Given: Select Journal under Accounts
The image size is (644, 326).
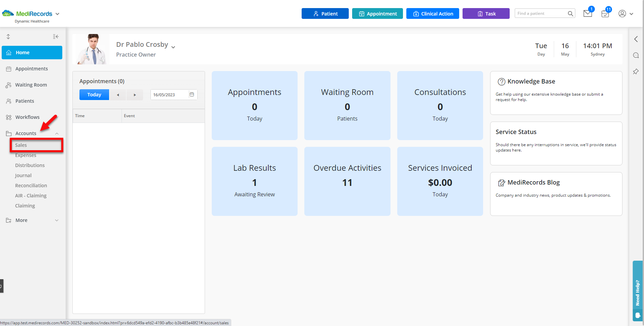Looking at the screenshot, I should pos(23,175).
